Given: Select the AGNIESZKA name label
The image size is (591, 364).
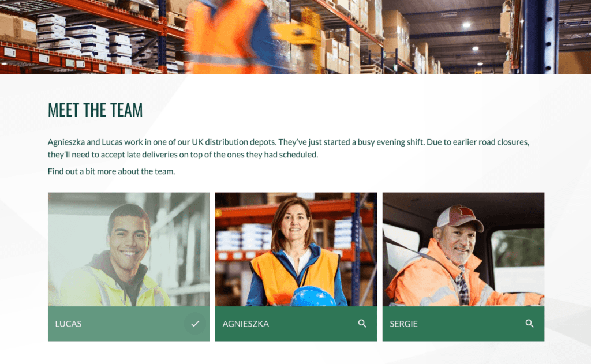Looking at the screenshot, I should [245, 324].
